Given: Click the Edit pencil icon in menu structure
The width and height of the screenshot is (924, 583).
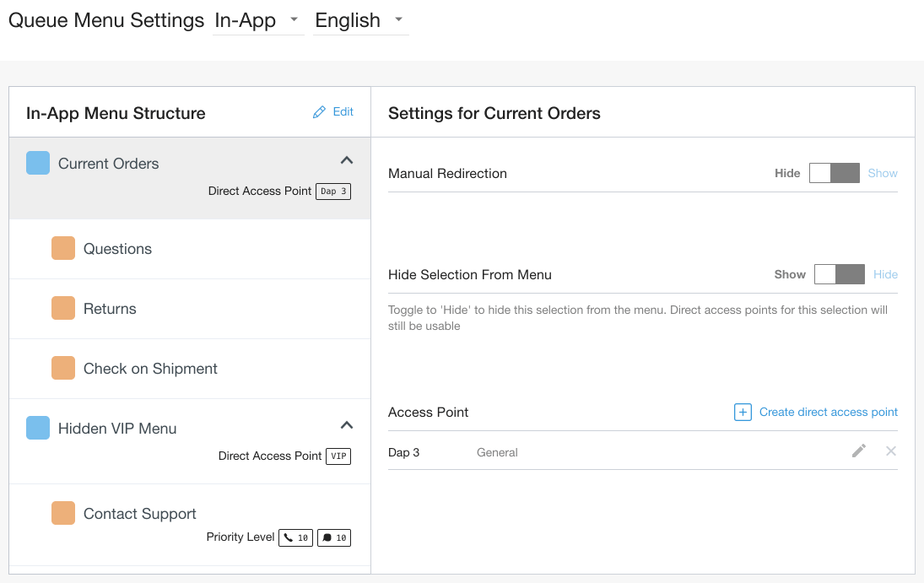Looking at the screenshot, I should 319,112.
